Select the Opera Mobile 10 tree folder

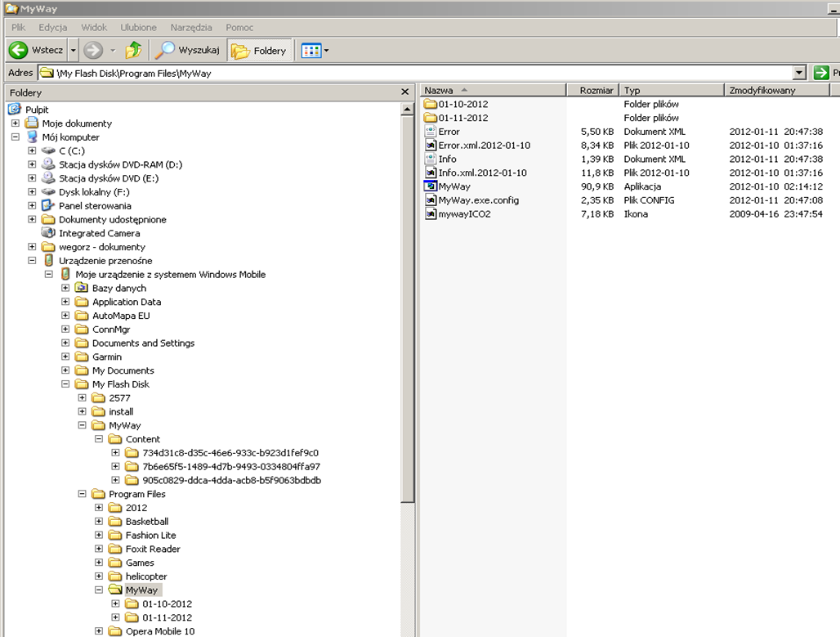[159, 631]
